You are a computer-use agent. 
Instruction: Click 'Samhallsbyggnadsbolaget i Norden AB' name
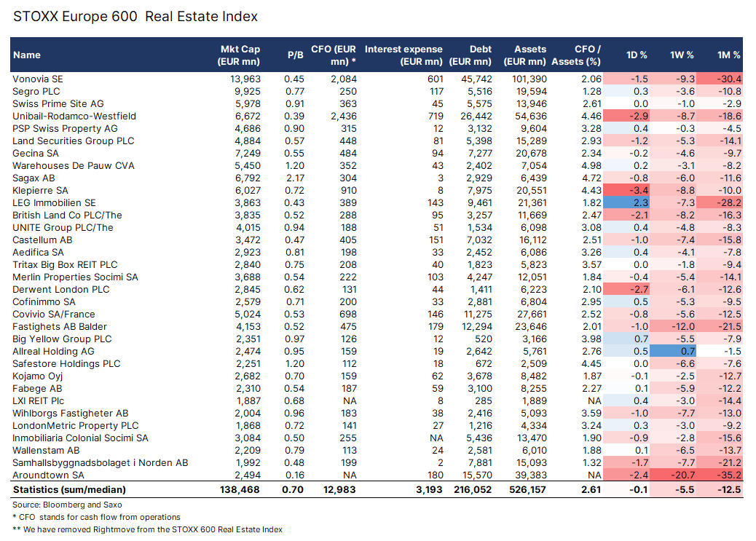click(x=101, y=463)
